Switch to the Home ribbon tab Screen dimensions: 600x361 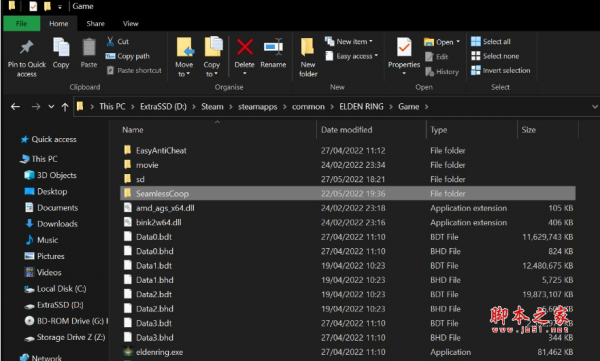(59, 23)
